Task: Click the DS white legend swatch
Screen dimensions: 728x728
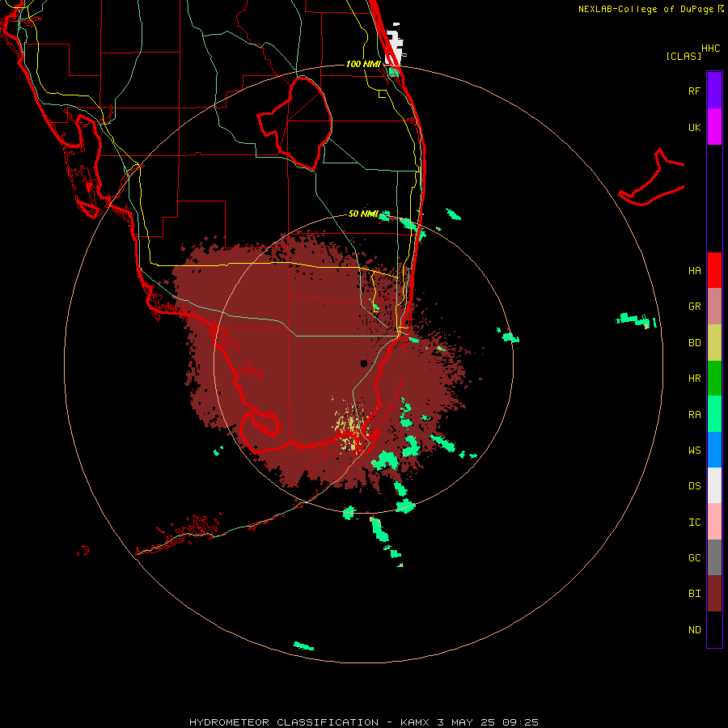Action: (714, 485)
